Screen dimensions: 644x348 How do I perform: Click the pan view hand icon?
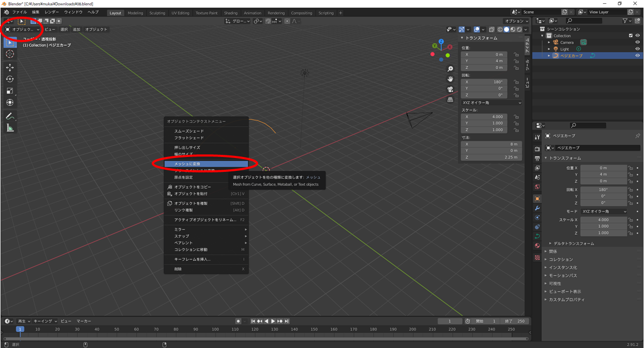coord(450,79)
